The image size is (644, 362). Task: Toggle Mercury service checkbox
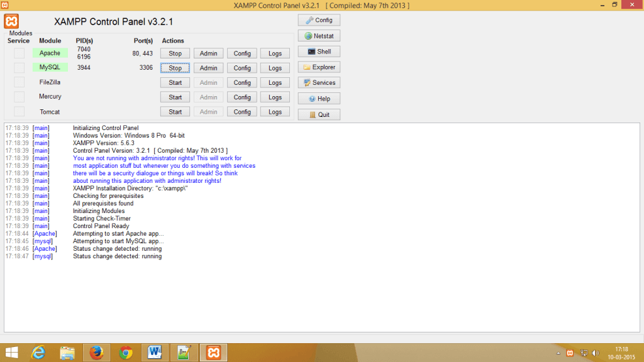coord(19,97)
